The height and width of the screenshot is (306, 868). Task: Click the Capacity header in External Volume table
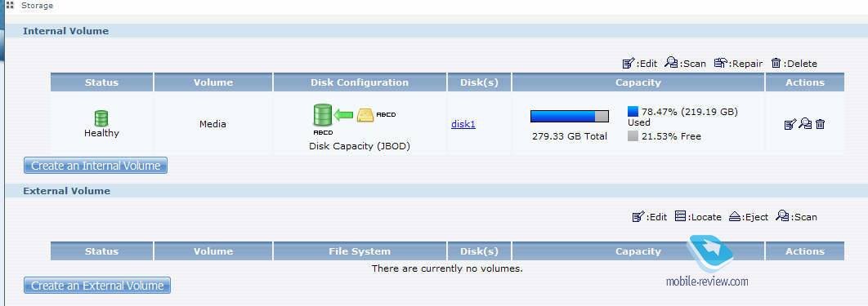pos(638,251)
